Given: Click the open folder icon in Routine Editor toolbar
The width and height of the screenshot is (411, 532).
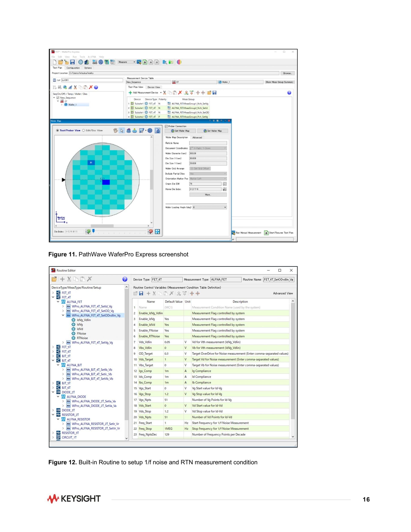Looking at the screenshot, I should point(54,279).
